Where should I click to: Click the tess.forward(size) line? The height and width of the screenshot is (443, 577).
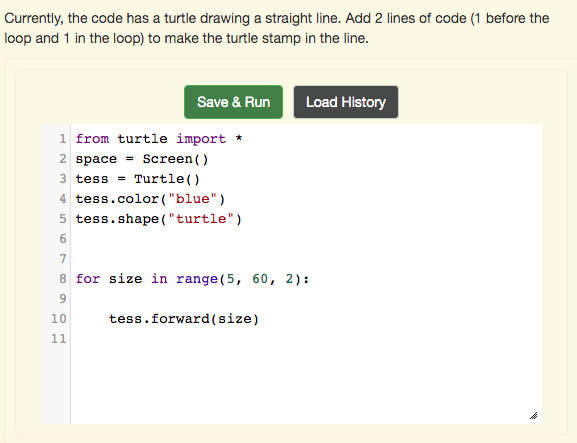[x=184, y=319]
